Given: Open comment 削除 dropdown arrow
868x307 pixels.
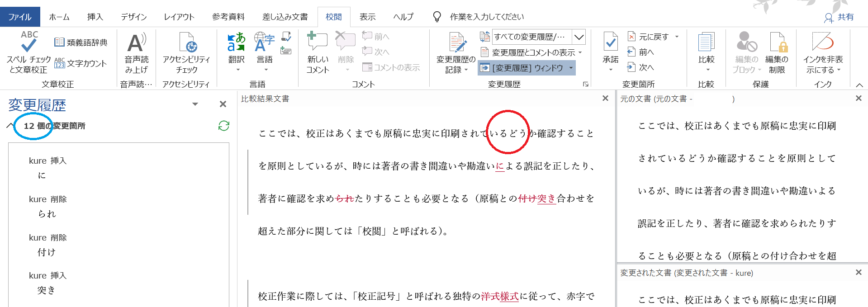Looking at the screenshot, I should tap(347, 70).
